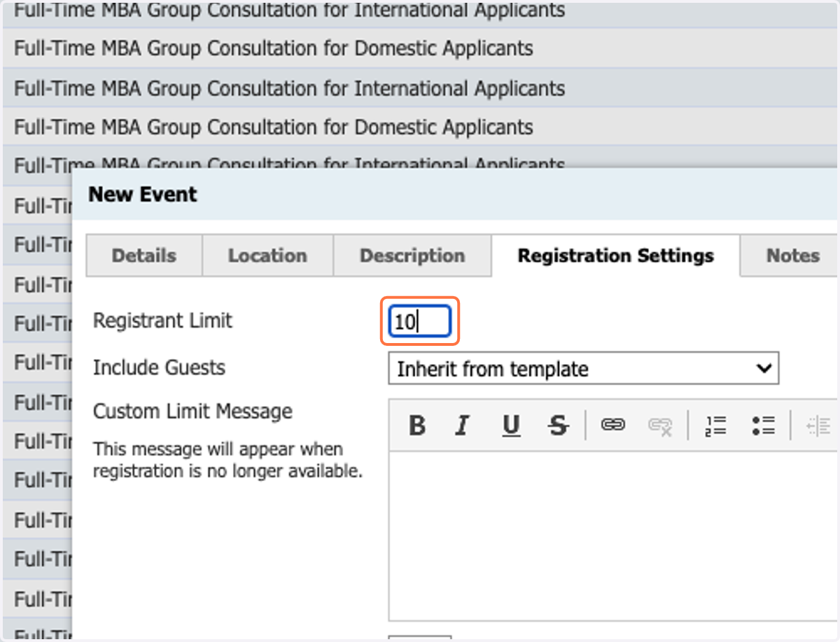840x642 pixels.
Task: Select the Registration Settings tab
Action: point(616,256)
